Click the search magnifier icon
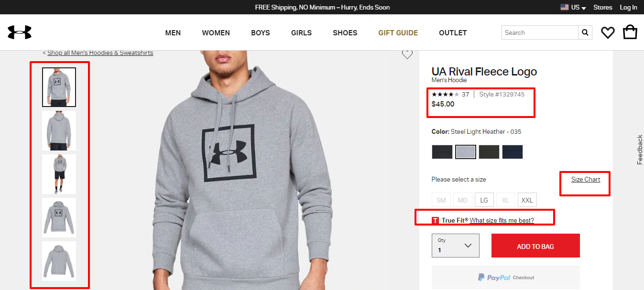The image size is (644, 290). coord(585,32)
